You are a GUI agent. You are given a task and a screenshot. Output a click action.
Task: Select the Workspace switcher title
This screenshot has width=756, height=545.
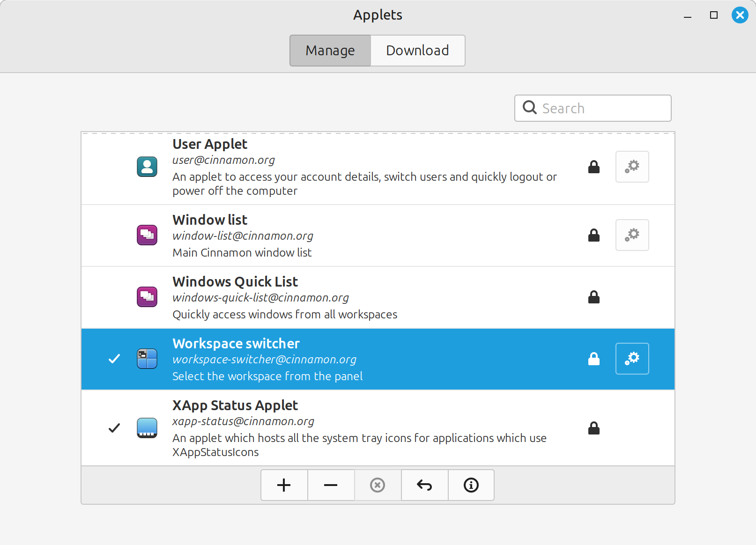point(236,344)
